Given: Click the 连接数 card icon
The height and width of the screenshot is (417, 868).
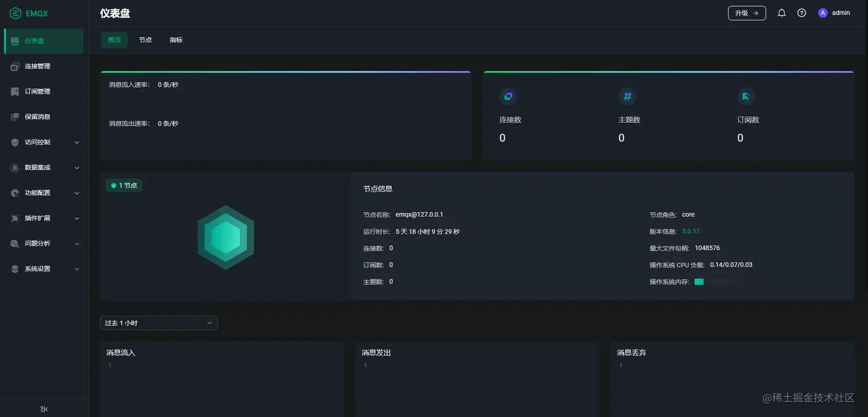Looking at the screenshot, I should point(508,96).
